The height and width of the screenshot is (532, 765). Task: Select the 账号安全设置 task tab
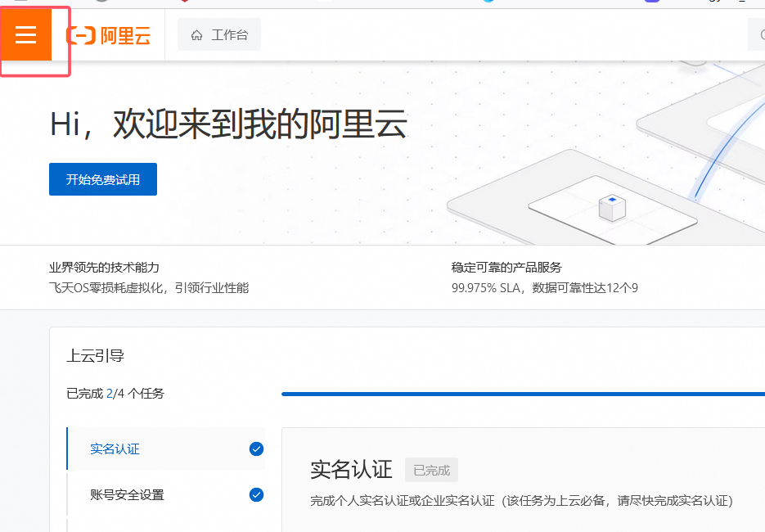[x=166, y=494]
